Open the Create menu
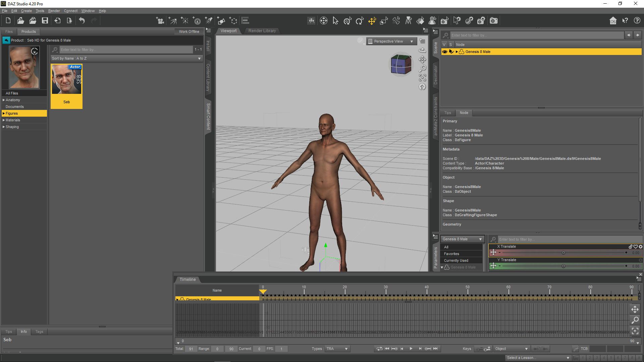 pyautogui.click(x=26, y=11)
